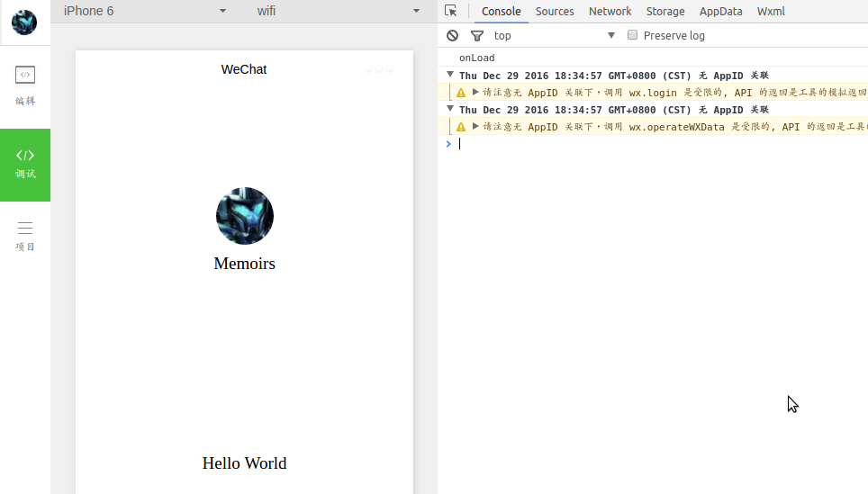Clear the console log
The height and width of the screenshot is (494, 868).
pos(452,35)
